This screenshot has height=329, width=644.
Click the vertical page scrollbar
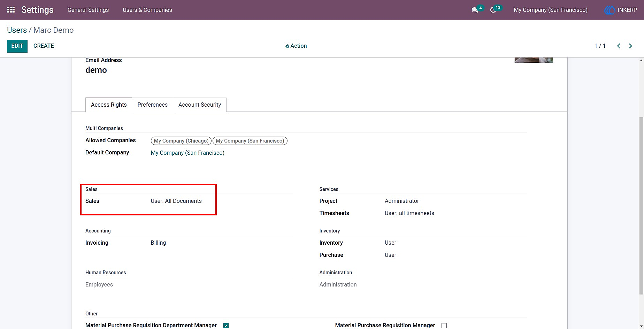click(x=641, y=206)
